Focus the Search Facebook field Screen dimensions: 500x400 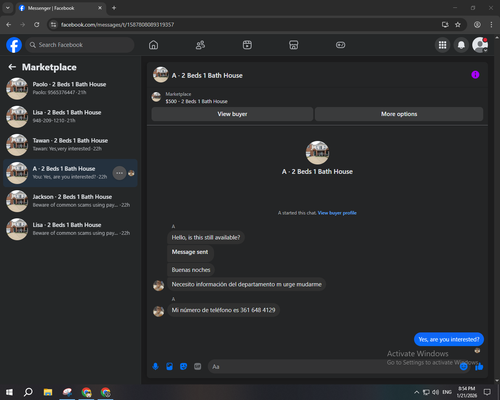80,45
